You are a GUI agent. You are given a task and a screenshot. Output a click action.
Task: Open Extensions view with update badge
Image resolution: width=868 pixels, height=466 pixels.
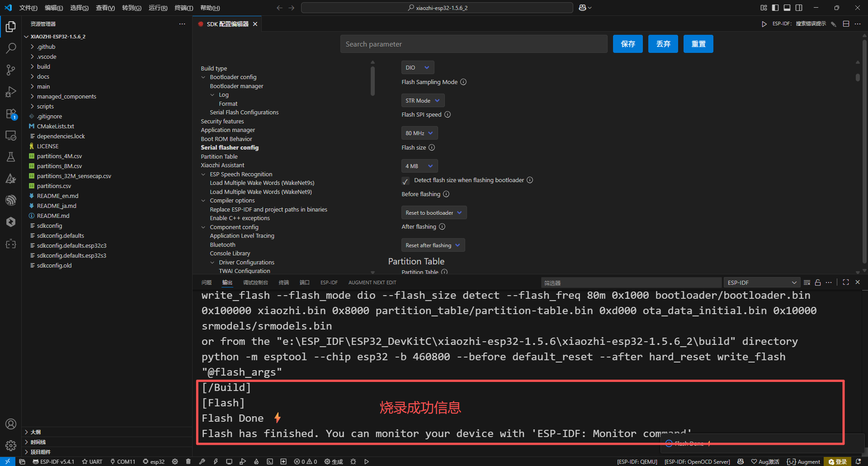(x=11, y=114)
